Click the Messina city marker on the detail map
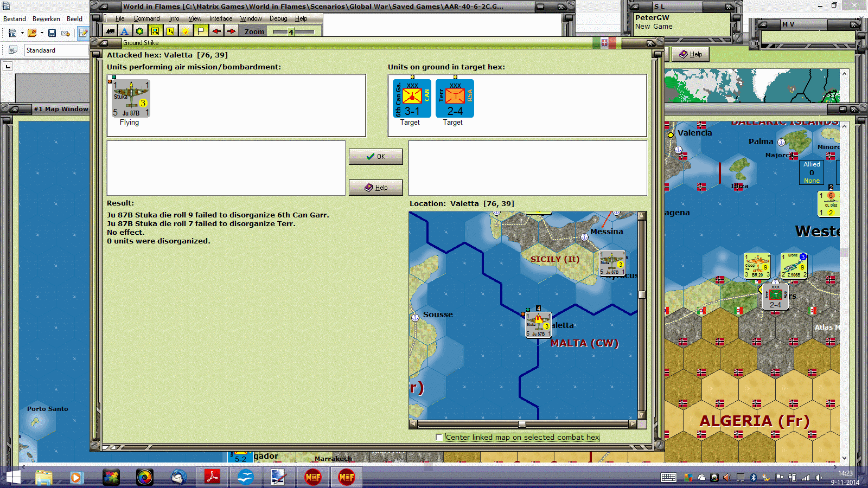The height and width of the screenshot is (488, 868). (x=584, y=237)
